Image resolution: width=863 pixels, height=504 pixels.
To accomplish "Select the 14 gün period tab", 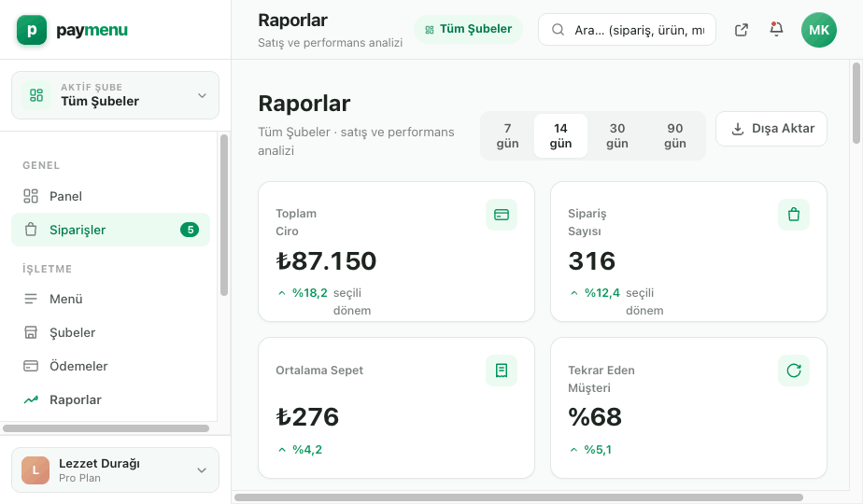I will point(560,136).
